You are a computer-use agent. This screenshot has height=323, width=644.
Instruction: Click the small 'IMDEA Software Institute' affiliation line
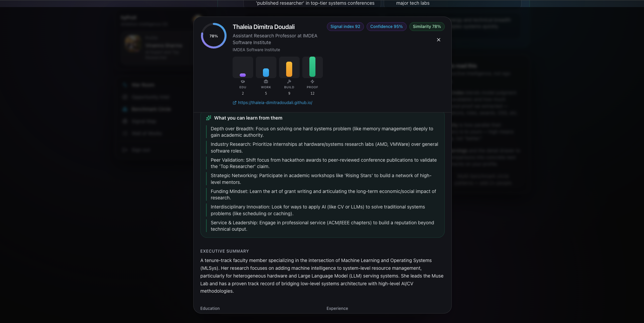256,50
